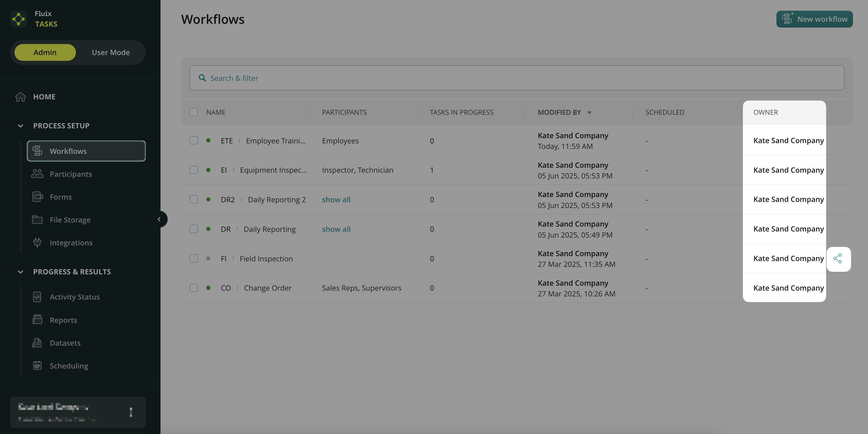Viewport: 868px width, 434px height.
Task: Go to Integrations in the sidebar
Action: click(x=71, y=242)
